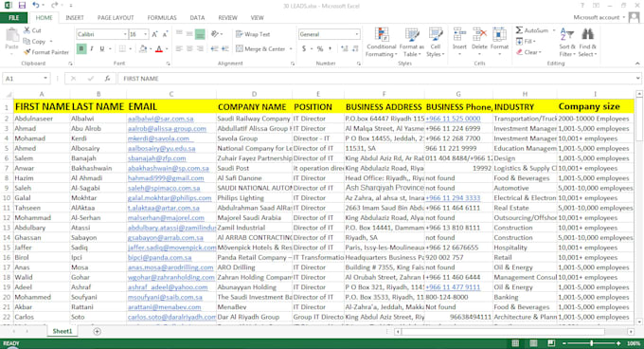Toggle Middle Align vertical alignment
Image resolution: width=644 pixels, height=349 pixels.
tap(189, 34)
